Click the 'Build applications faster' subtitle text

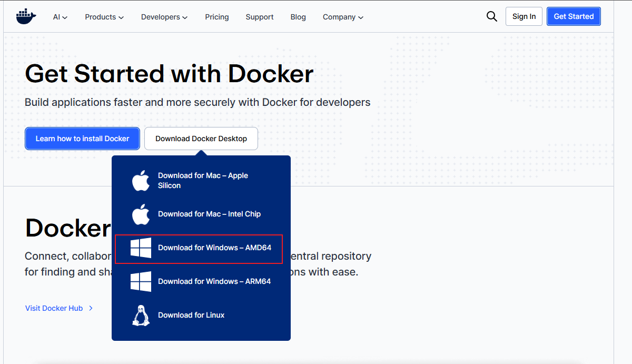tap(197, 102)
